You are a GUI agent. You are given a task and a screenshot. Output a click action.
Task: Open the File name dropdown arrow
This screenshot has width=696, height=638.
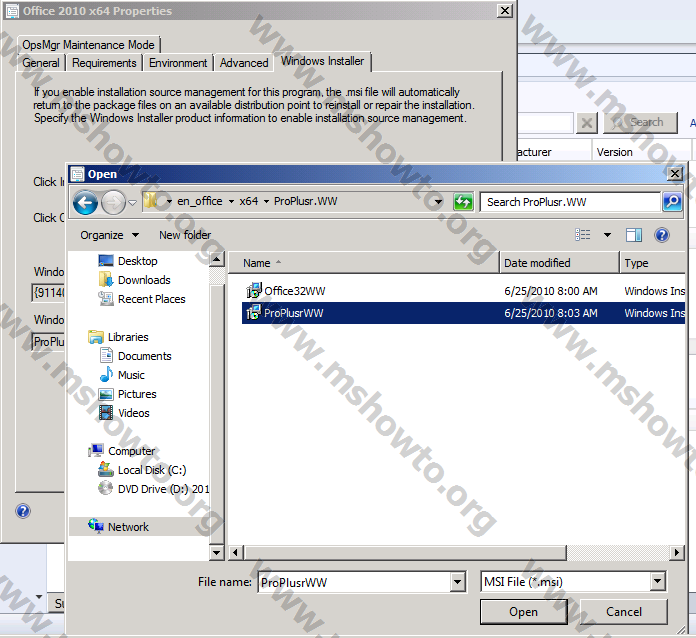pos(458,582)
